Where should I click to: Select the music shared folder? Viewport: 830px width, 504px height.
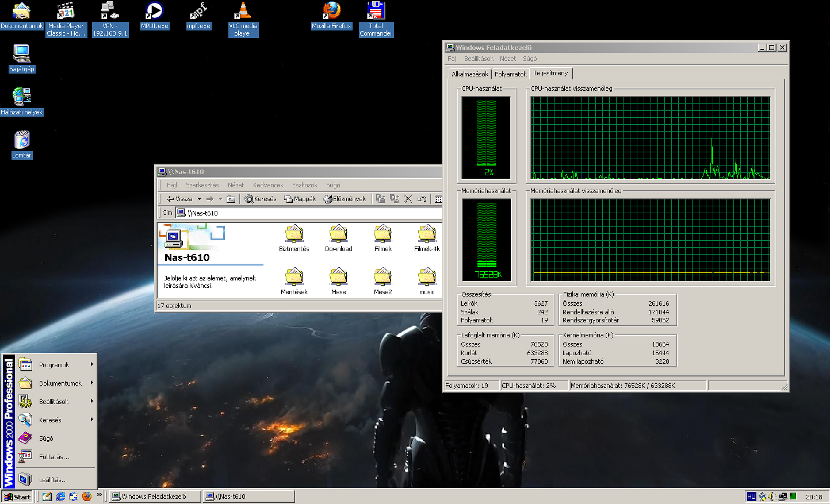tap(427, 282)
